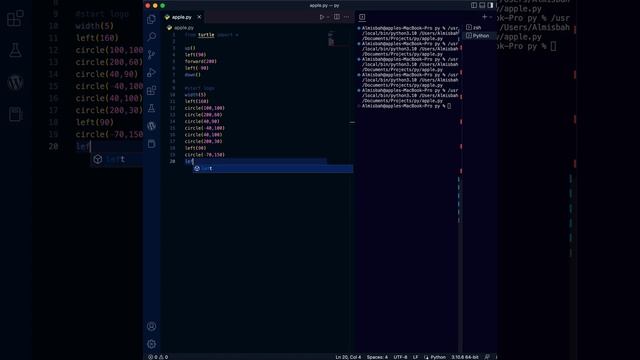Change file encoding UTF-8
Image resolution: width=640 pixels, height=360 pixels.
click(400, 357)
